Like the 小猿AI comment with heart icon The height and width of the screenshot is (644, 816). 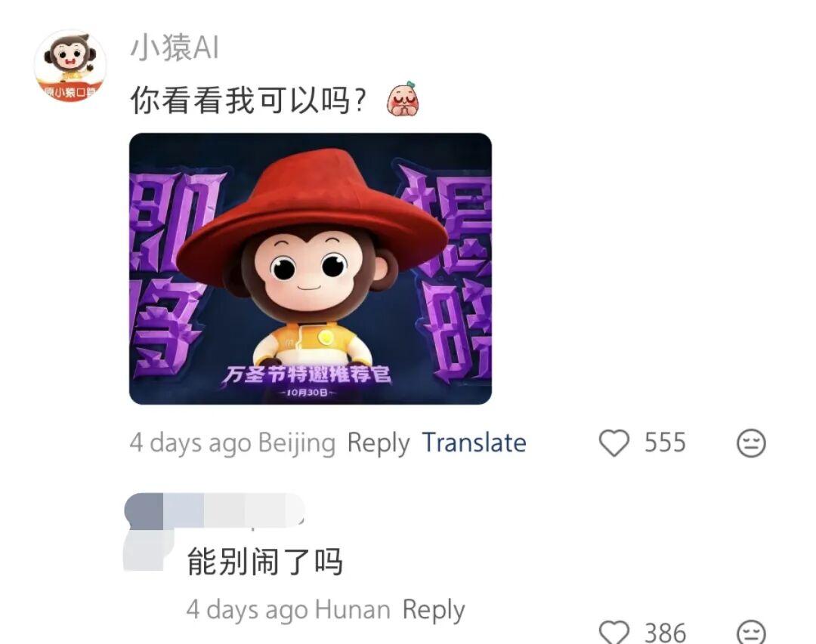[x=614, y=443]
